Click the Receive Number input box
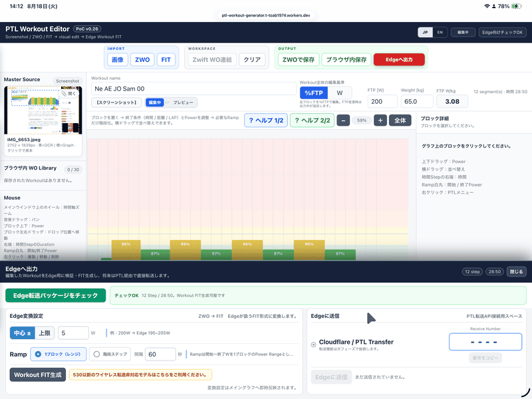The image size is (532, 399). coord(485,342)
